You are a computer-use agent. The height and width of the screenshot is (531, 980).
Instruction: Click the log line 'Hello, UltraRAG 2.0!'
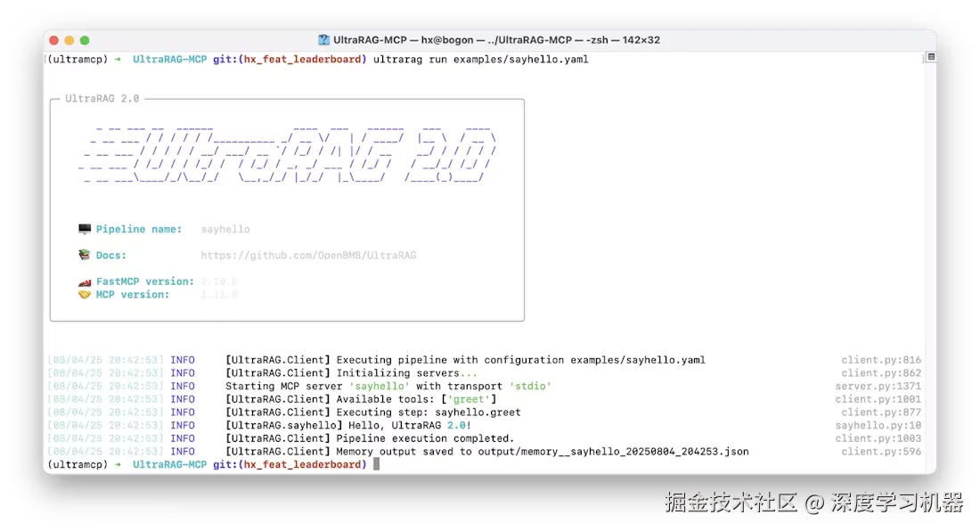point(348,426)
